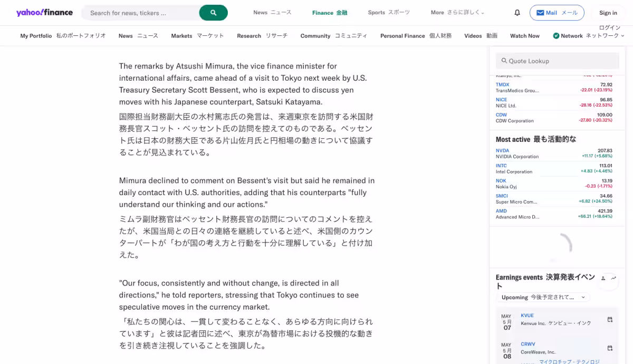Click paragraph starting "Mimura declined to comment"
633x364 pixels.
tap(246, 193)
